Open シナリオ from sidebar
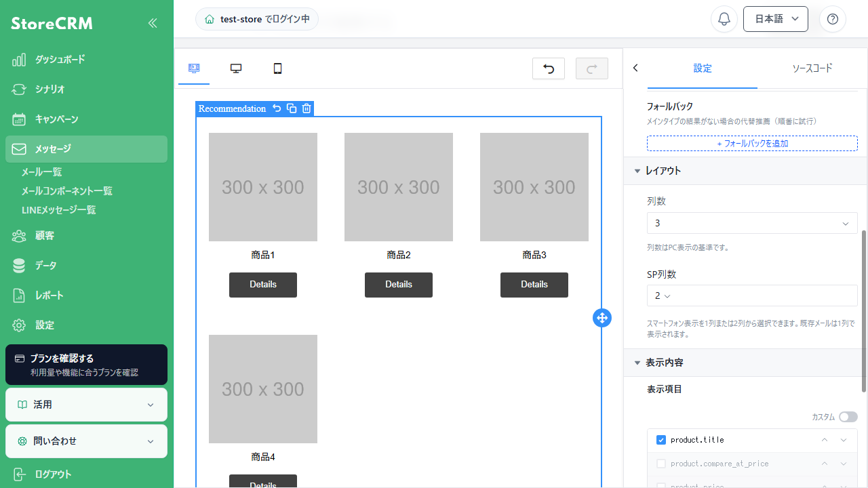The image size is (868, 488). click(86, 89)
